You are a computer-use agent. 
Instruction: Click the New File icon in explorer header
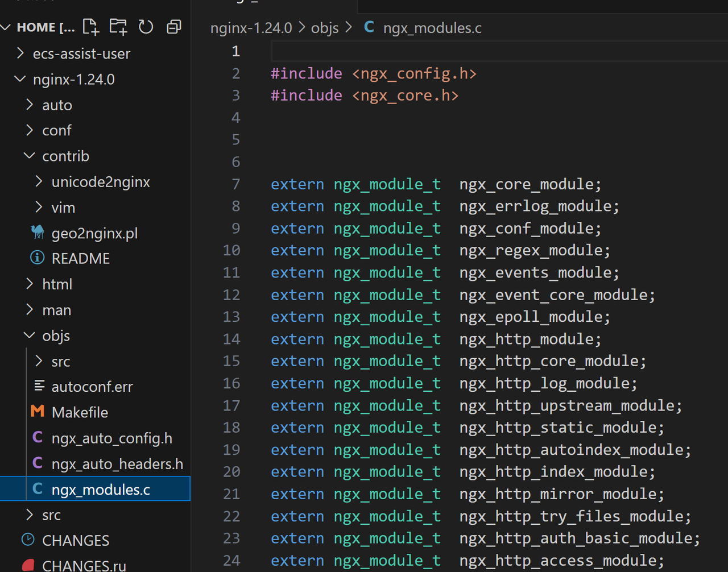(x=90, y=27)
